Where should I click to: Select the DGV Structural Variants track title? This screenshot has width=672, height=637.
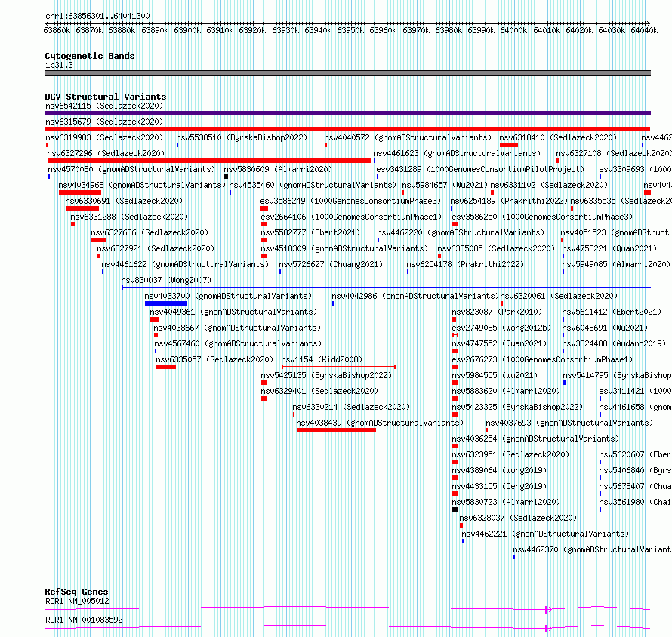(106, 97)
